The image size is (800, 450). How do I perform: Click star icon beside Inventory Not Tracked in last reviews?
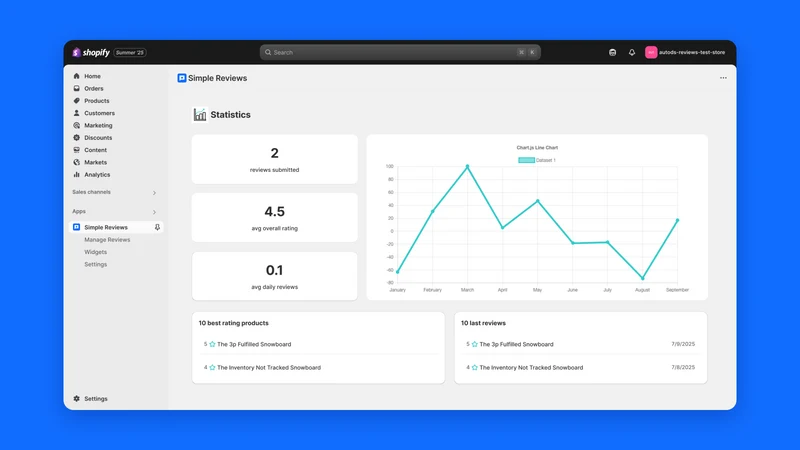pos(474,367)
